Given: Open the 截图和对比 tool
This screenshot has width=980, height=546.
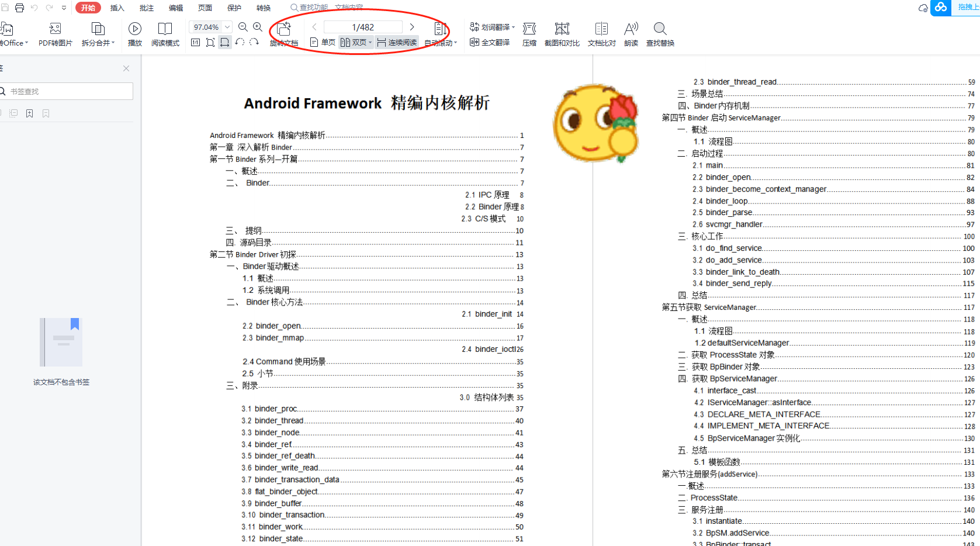Looking at the screenshot, I should pos(562,34).
